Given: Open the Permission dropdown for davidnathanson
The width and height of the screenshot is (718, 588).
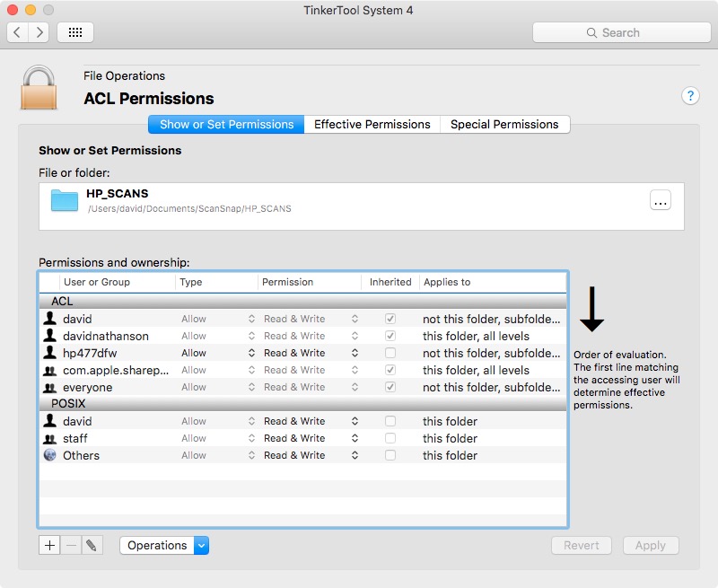Looking at the screenshot, I should 311,336.
